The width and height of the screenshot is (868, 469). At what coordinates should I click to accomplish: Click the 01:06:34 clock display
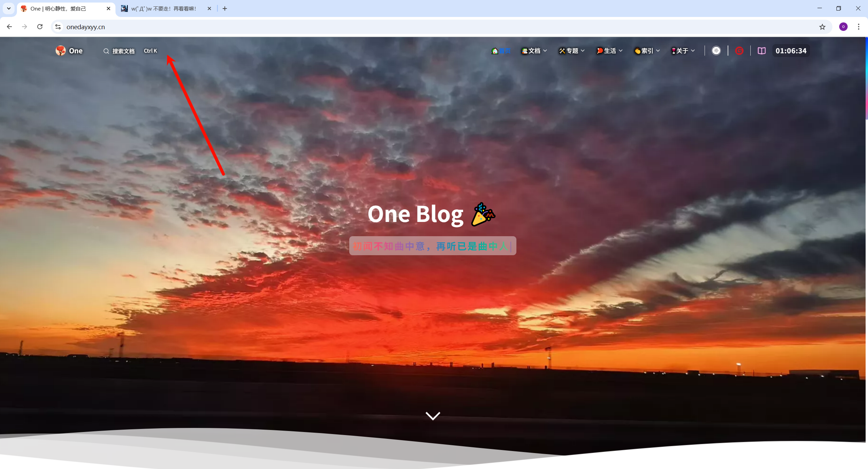(x=791, y=51)
